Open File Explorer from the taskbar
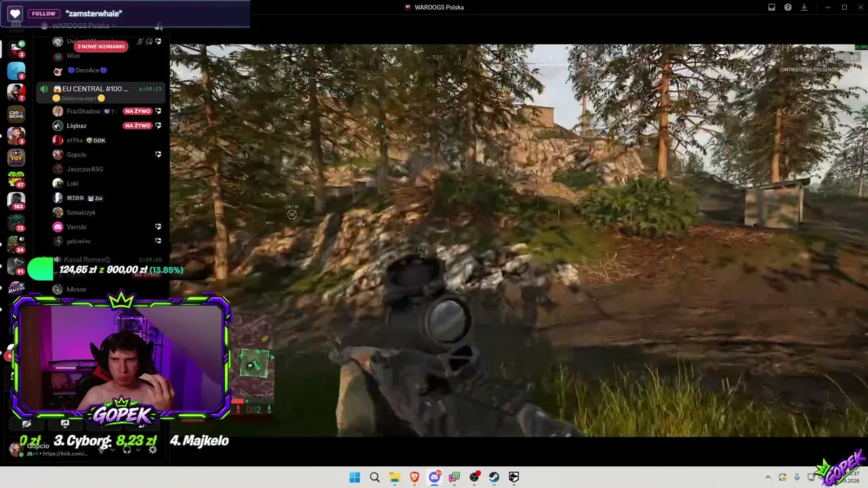Screen dimensions: 868x488 pyautogui.click(x=395, y=477)
